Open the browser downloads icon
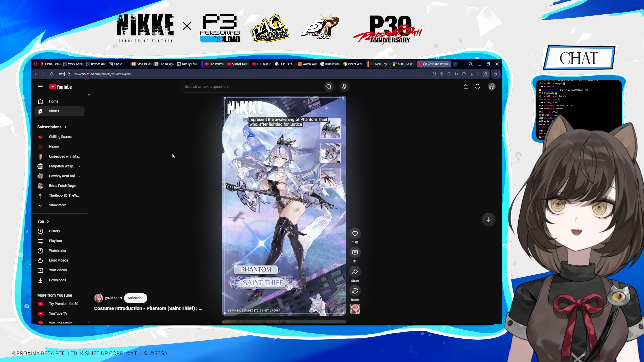Screen dimensions: 644x362 (471, 74)
